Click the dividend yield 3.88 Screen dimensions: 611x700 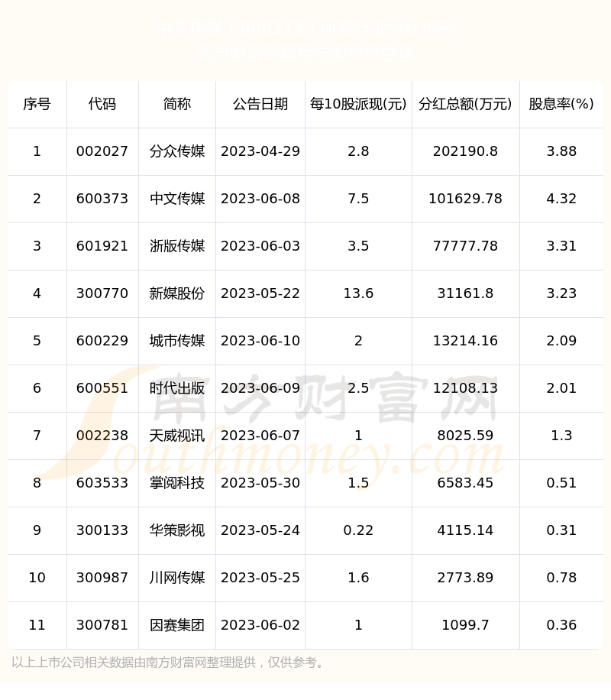click(x=561, y=151)
